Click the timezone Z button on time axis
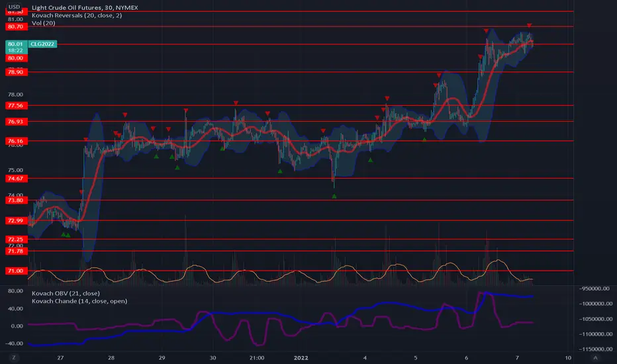617x364 pixels. tap(14, 357)
